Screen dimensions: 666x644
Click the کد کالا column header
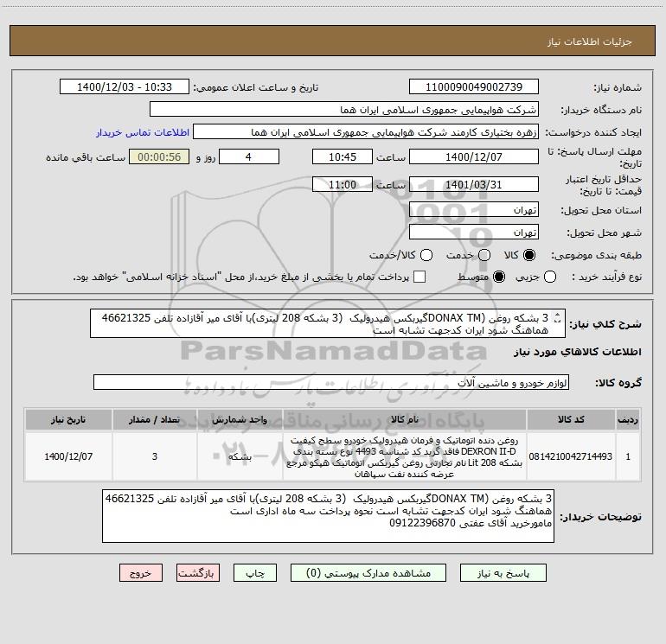pyautogui.click(x=571, y=419)
